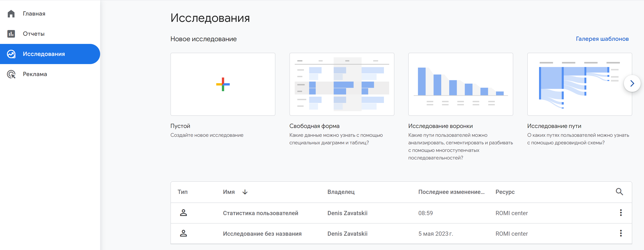This screenshot has height=250, width=644.
Task: Choose the Свободная форма template thumbnail
Action: click(x=342, y=84)
